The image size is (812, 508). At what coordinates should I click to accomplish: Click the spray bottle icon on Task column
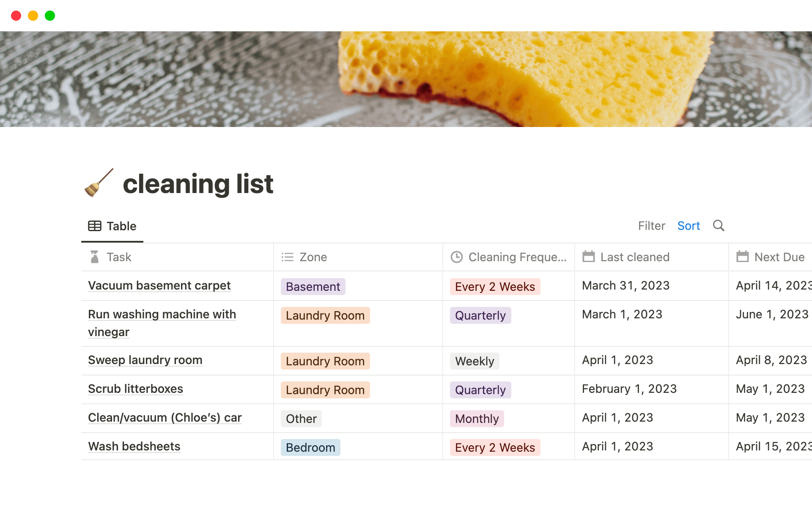[94, 257]
